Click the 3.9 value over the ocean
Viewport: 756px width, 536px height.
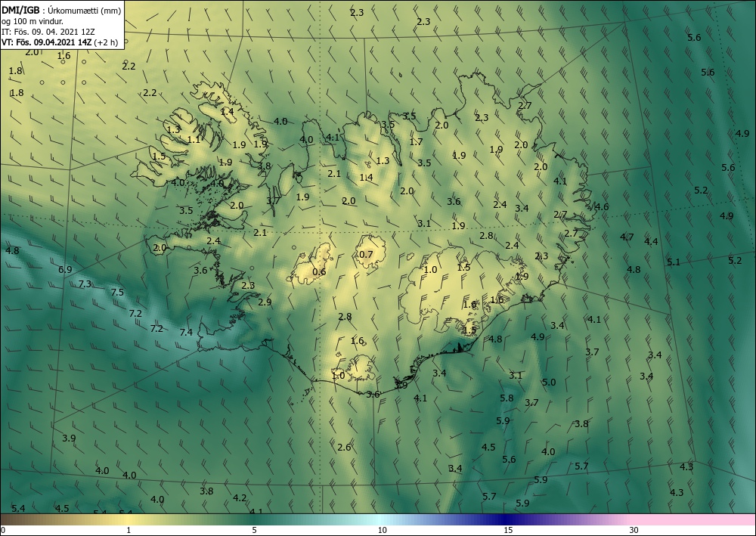[x=69, y=438]
